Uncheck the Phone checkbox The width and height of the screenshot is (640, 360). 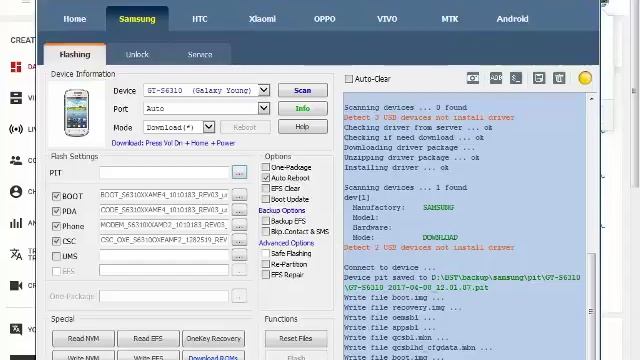56,226
